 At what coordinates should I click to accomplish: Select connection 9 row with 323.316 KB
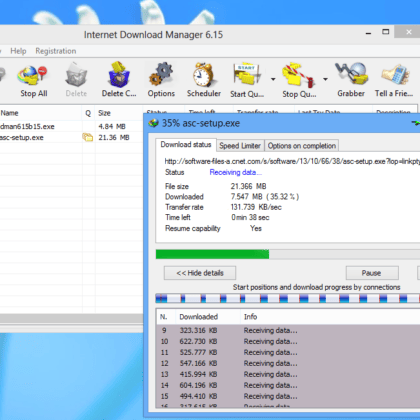[x=288, y=330]
